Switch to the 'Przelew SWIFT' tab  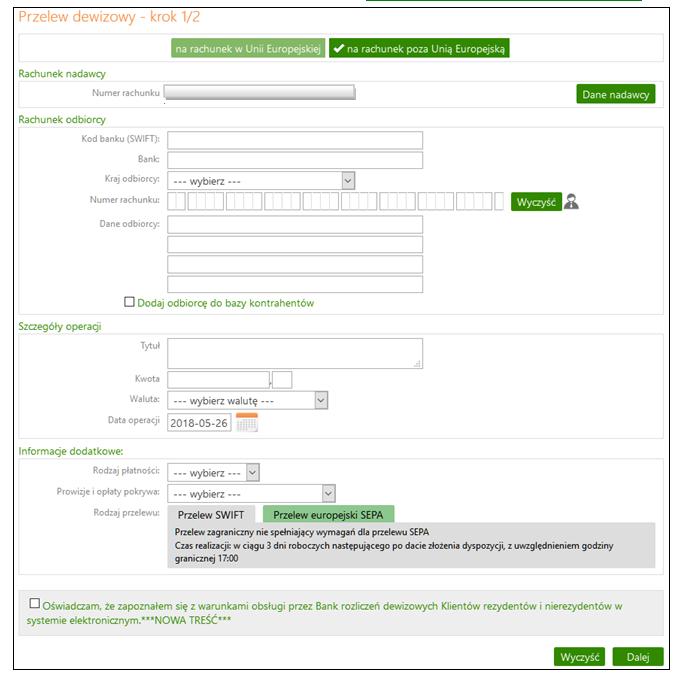coord(211,514)
